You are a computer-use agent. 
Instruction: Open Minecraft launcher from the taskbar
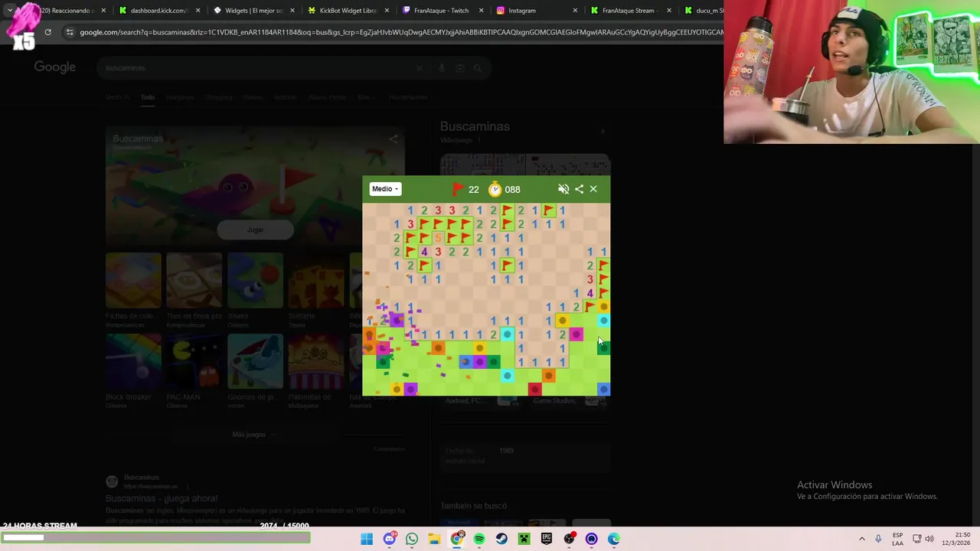[524, 539]
